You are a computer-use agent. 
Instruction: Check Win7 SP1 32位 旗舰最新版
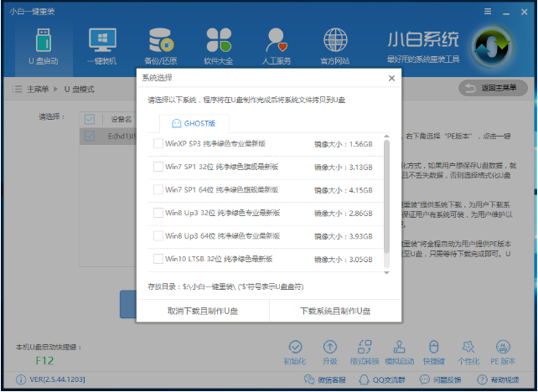pyautogui.click(x=158, y=167)
